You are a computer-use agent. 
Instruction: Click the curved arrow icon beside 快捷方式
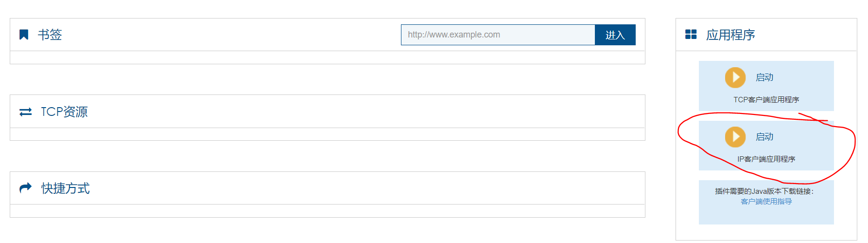[x=25, y=187]
